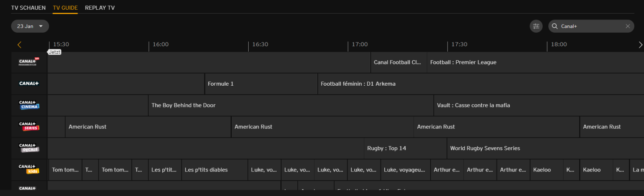644x196 pixels.
Task: Clear the Canal+ search text
Action: [x=627, y=26]
